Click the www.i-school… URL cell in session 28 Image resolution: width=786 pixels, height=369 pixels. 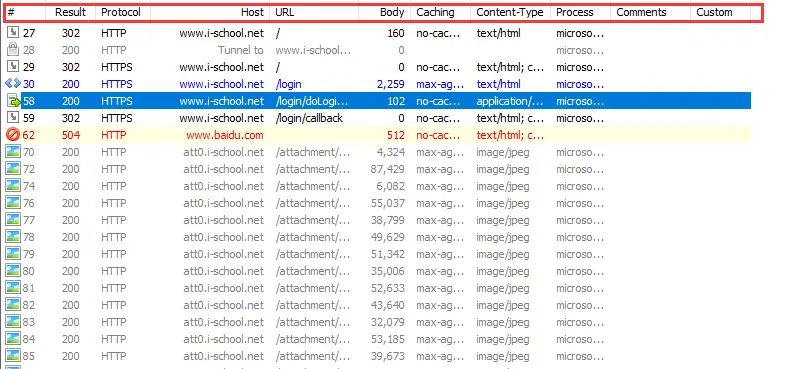313,50
